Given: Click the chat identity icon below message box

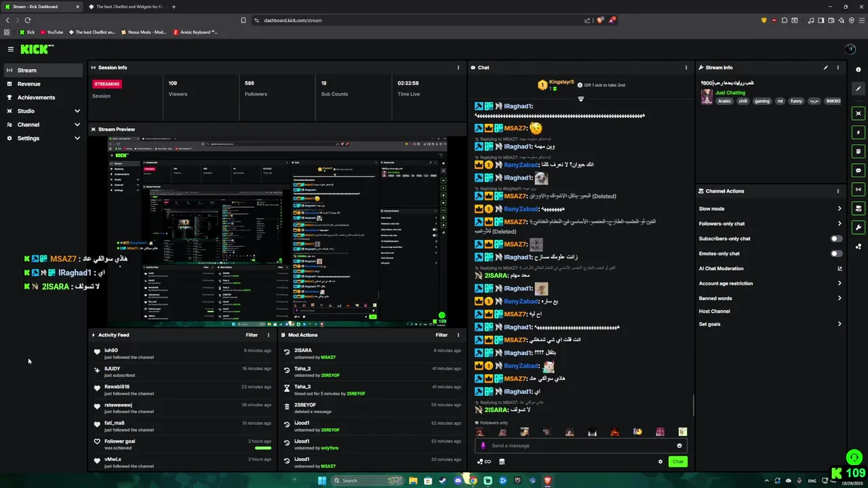Looking at the screenshot, I should tap(484, 462).
